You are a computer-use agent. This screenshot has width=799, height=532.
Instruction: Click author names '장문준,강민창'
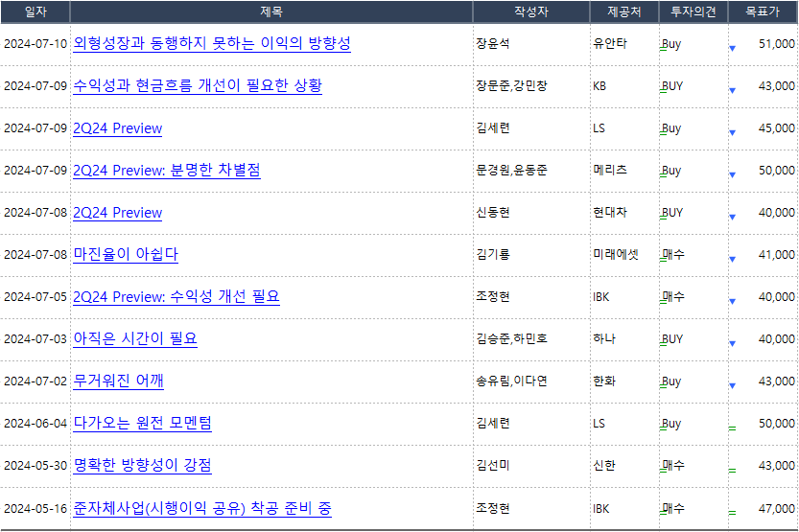511,85
